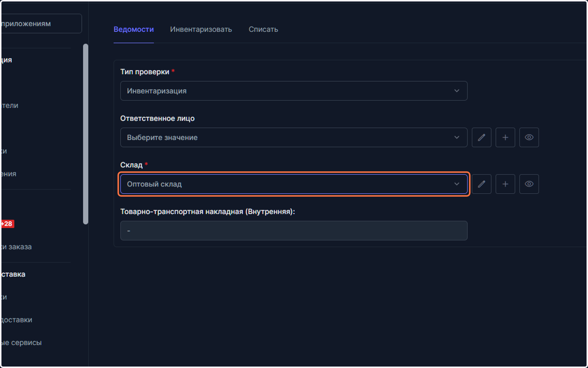Click the sidebar vertical scrollbar
Screen dimensions: 588x368
click(86, 134)
